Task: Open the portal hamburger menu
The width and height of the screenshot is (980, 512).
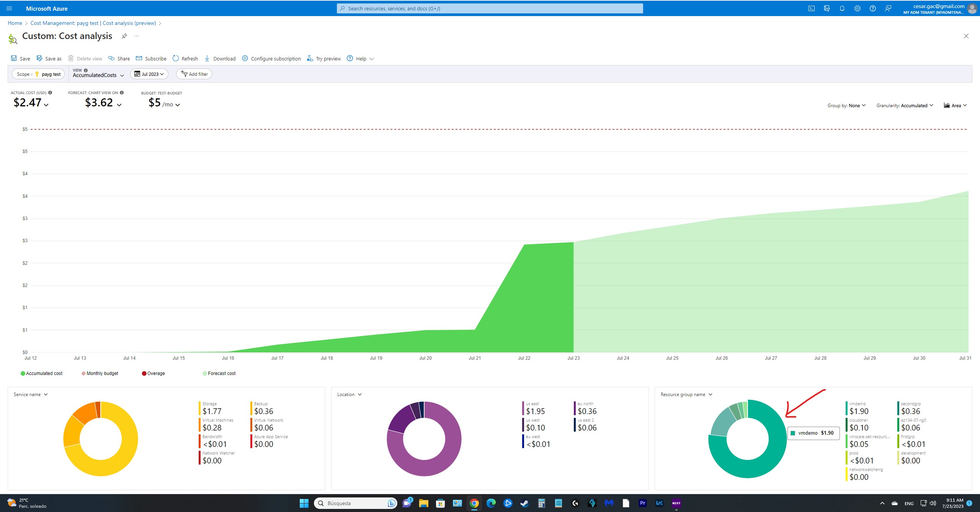Action: [9, 8]
